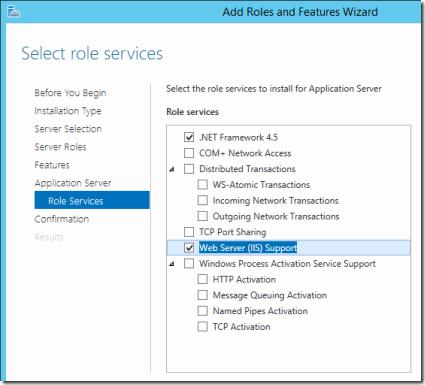The image size is (425, 385).
Task: Collapse the Distributed Transactions tree node
Action: [x=172, y=169]
